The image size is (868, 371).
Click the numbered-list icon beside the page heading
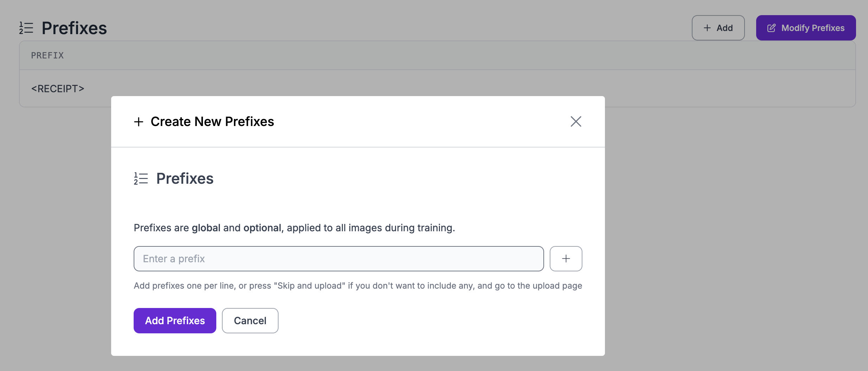pos(26,28)
